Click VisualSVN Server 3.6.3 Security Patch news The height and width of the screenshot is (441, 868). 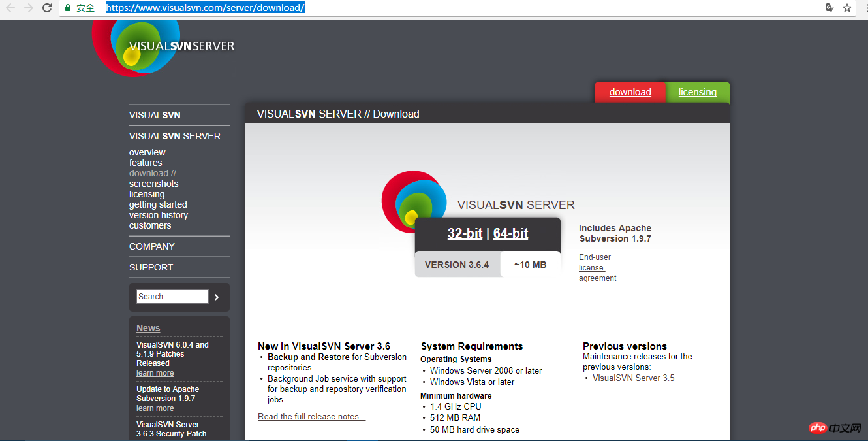click(172, 429)
